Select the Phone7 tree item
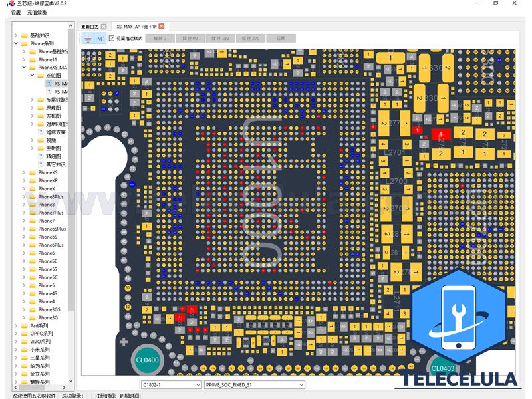Screen dimensions: 532x399 coord(46,221)
